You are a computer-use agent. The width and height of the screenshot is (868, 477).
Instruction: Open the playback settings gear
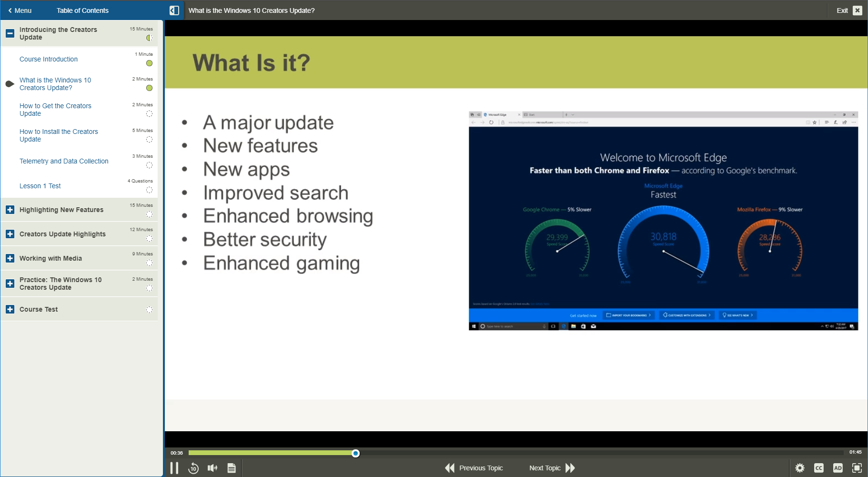pos(800,467)
